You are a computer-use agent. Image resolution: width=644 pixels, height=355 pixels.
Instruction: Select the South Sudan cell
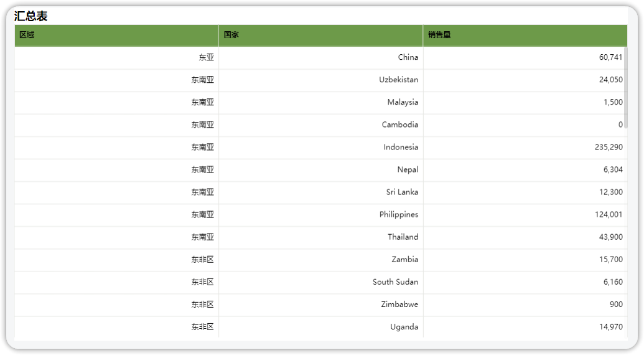pos(321,282)
